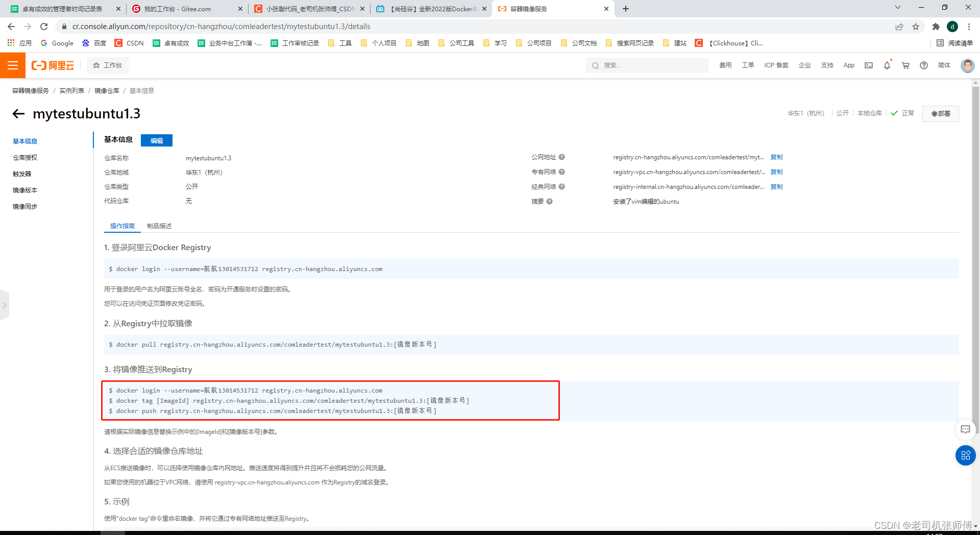Viewport: 980px width, 535px height.
Task: Click help icon next to 经典网络
Action: click(x=561, y=187)
